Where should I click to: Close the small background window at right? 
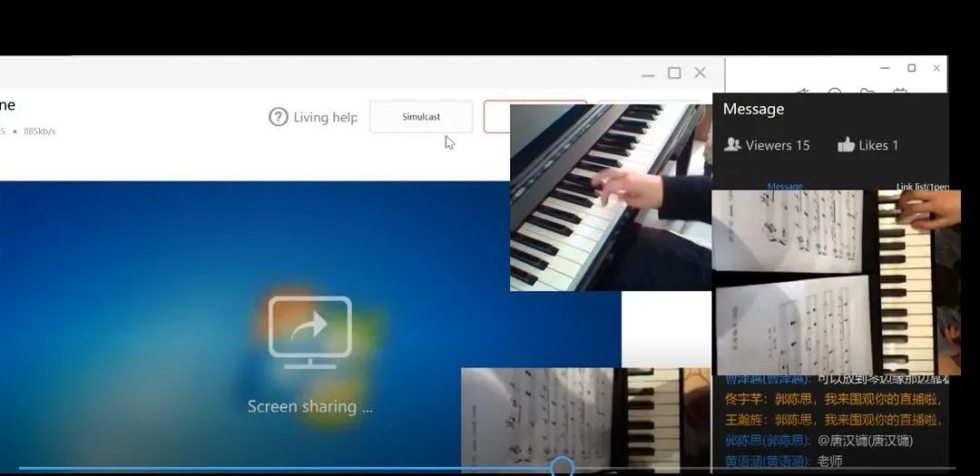pyautogui.click(x=936, y=68)
